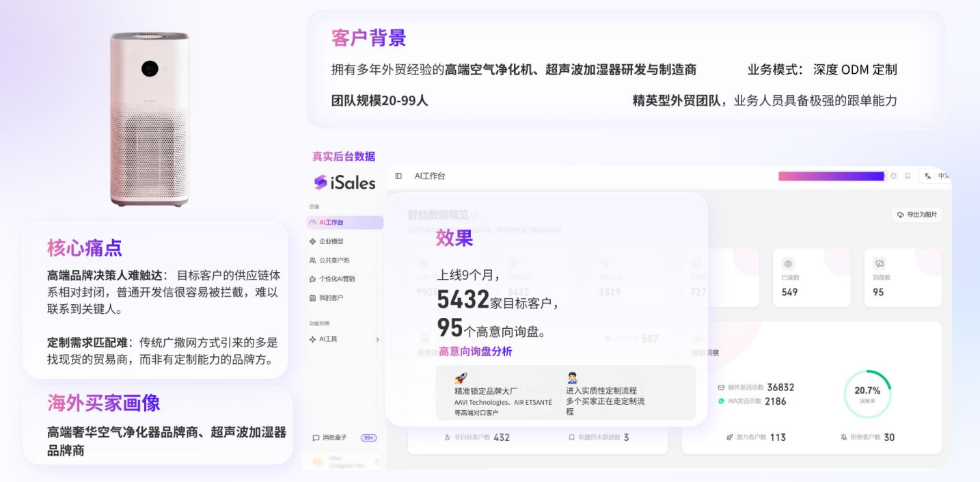Image resolution: width=980 pixels, height=482 pixels.
Task: Click the gradient quota progress bar
Action: click(x=831, y=176)
